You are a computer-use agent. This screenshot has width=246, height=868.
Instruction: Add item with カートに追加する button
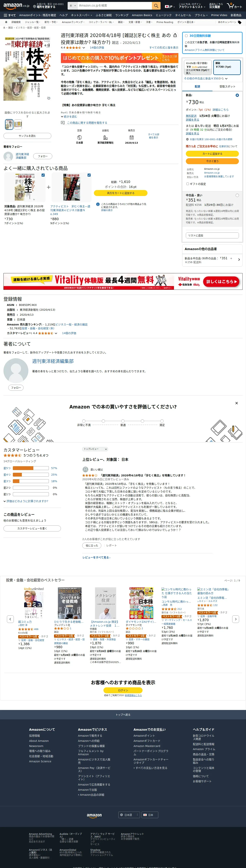[212, 154]
